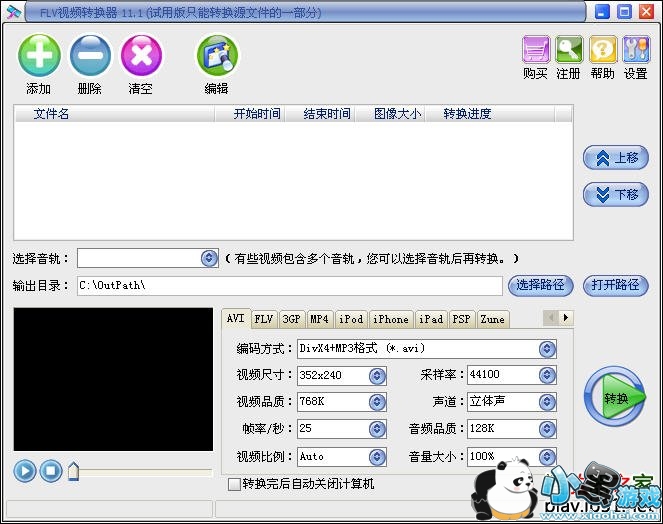Click the 注册 (register) key icon
Image resolution: width=663 pixels, height=524 pixels.
point(569,49)
